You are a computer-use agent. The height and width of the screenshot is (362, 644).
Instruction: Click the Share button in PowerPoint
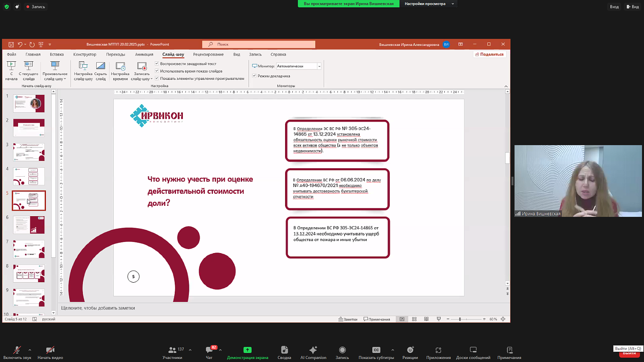point(489,54)
